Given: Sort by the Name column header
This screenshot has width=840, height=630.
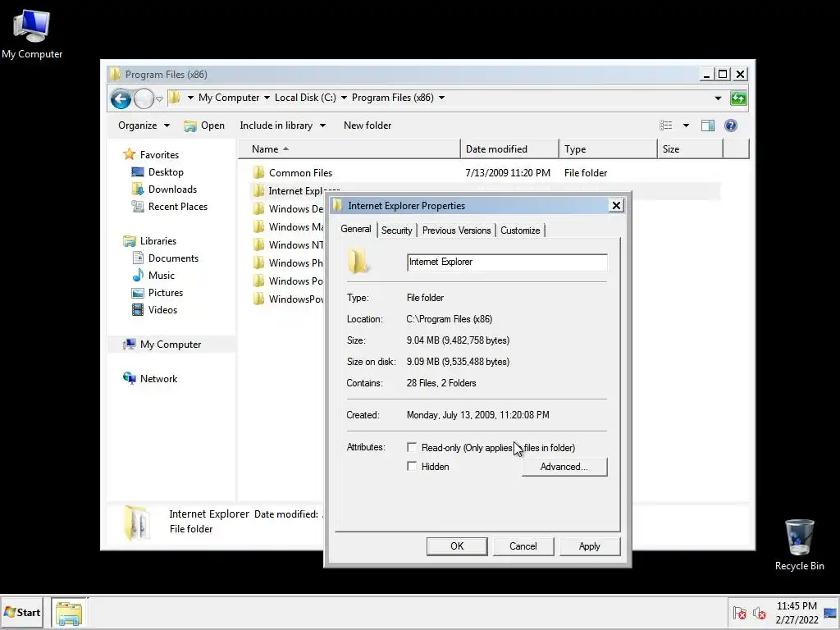Looking at the screenshot, I should click(x=349, y=149).
